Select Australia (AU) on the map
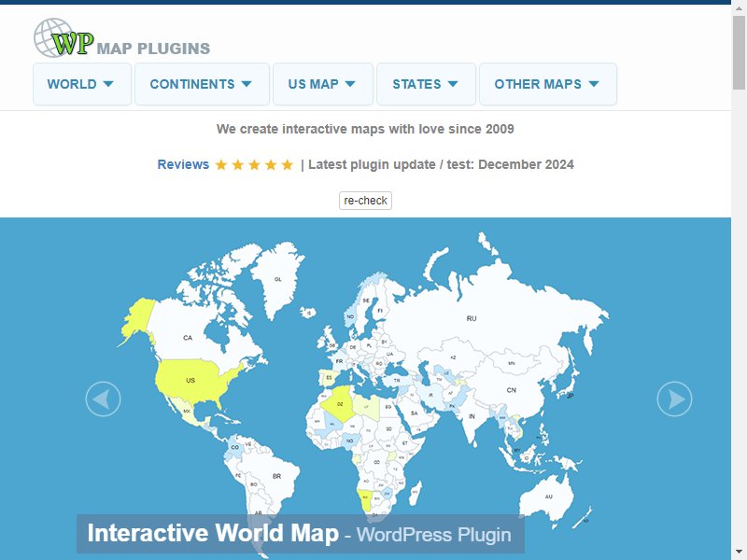The image size is (747, 560). pyautogui.click(x=549, y=497)
